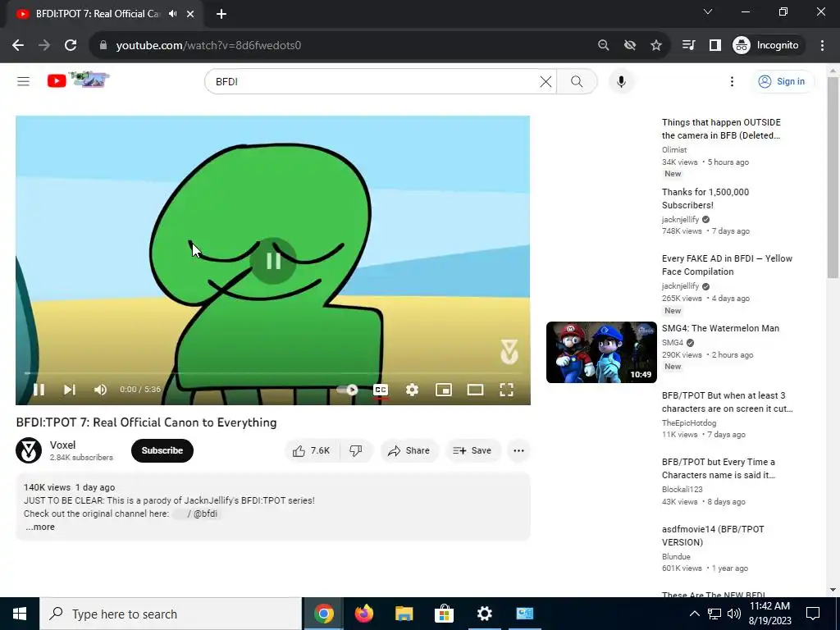Click the search magnifier button

pos(577,81)
